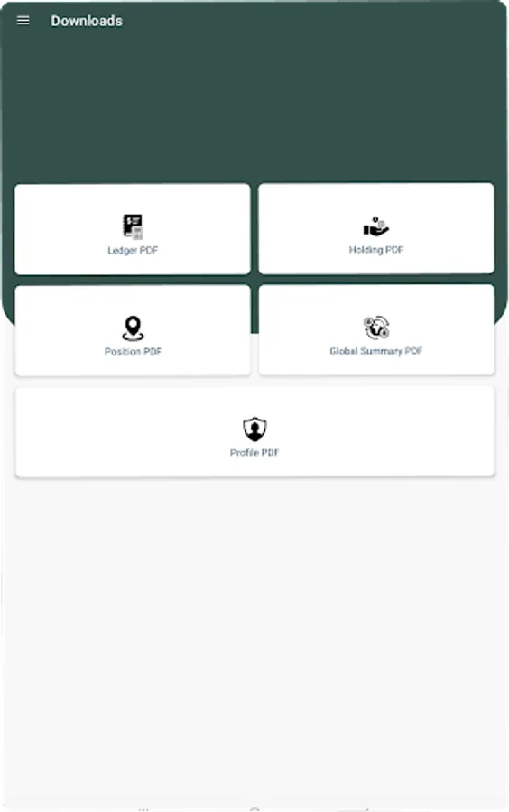Select the wide Profile PDF card's empty side
Screen dimensions: 509x812
pos(104,431)
